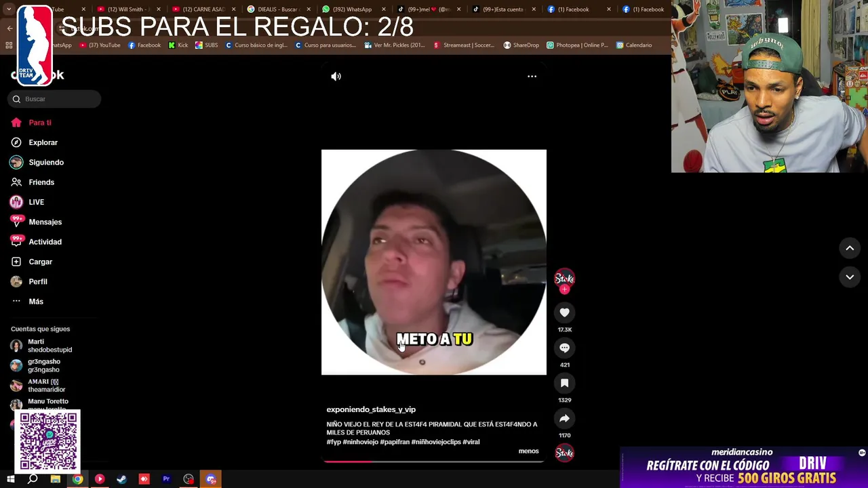Open the SUBS bookmark

[207, 45]
